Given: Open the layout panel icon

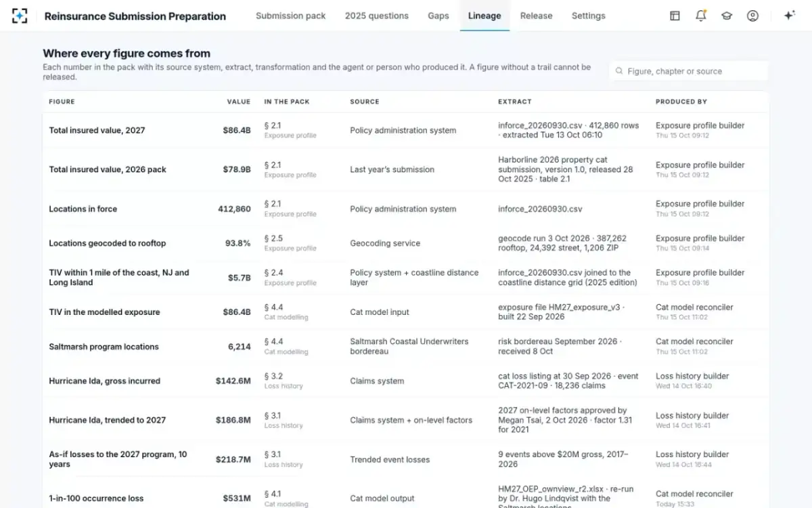Looking at the screenshot, I should pyautogui.click(x=675, y=16).
